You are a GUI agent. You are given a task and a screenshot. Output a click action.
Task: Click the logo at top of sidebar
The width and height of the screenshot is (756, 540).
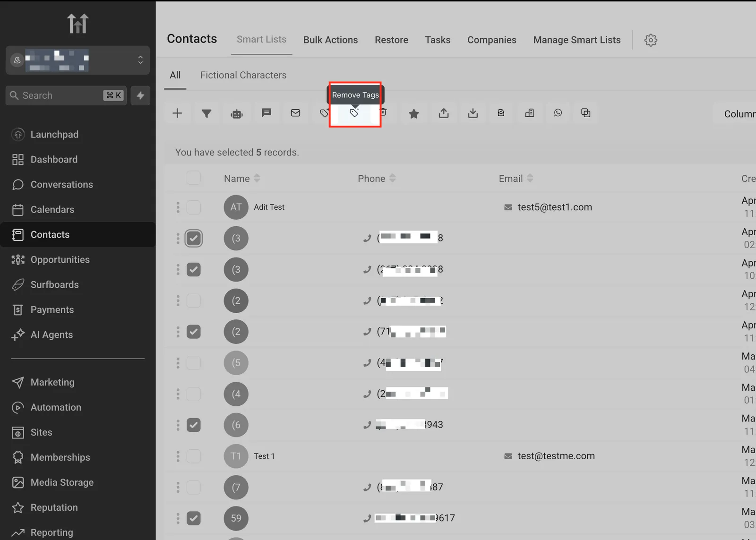pos(77,23)
